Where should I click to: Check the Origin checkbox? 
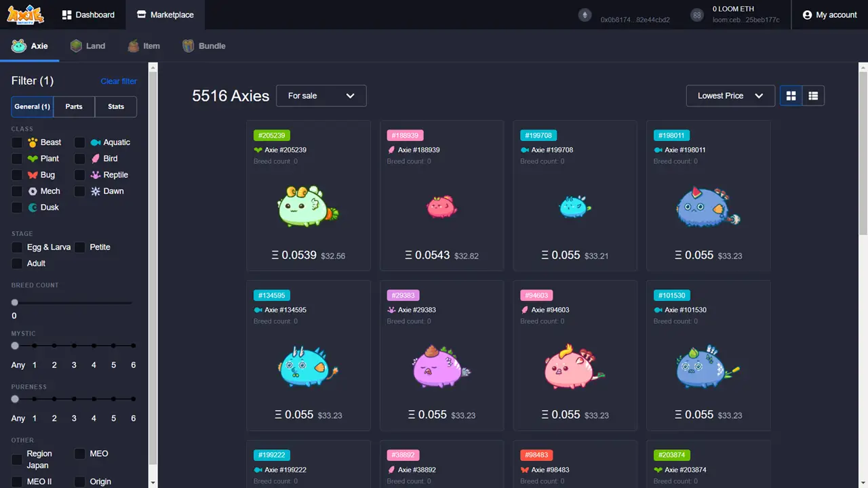pos(80,482)
